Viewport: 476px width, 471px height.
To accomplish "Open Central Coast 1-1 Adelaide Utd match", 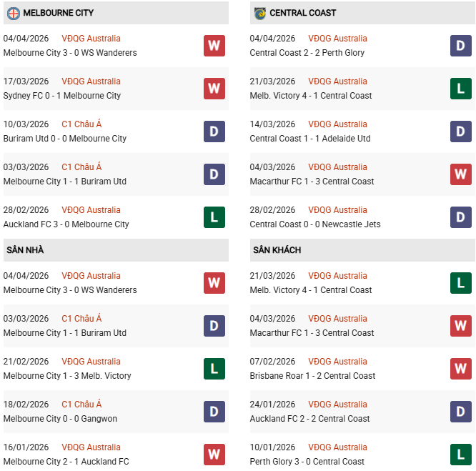I will point(310,139).
